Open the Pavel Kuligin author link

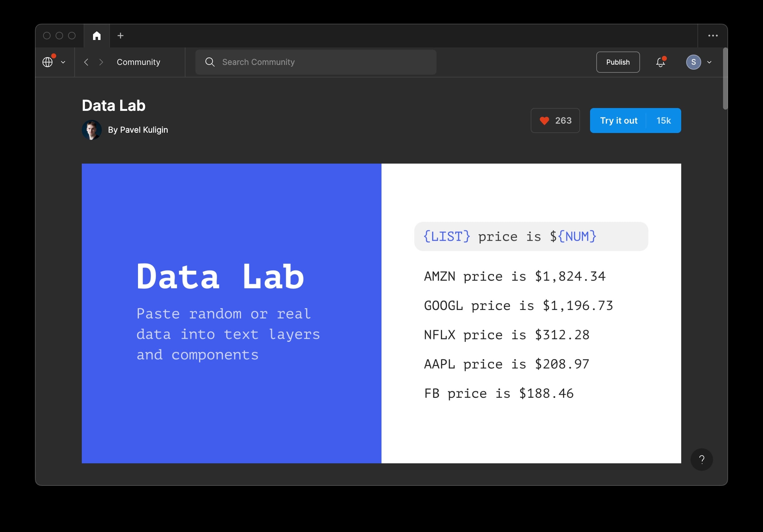(138, 130)
